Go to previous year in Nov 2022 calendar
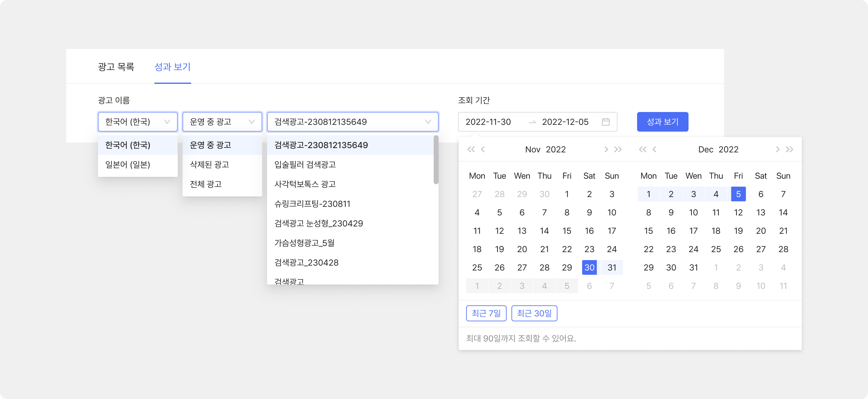Viewport: 868px width, 399px height. (471, 150)
